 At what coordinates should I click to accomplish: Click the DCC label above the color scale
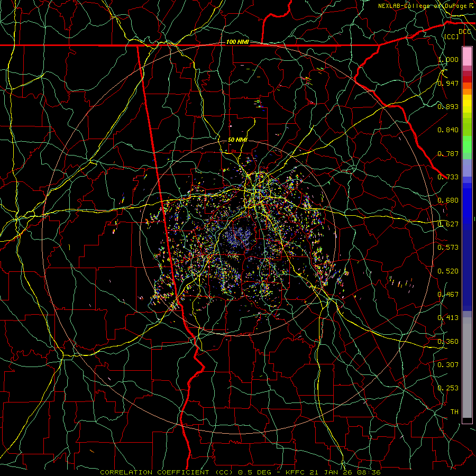[465, 32]
